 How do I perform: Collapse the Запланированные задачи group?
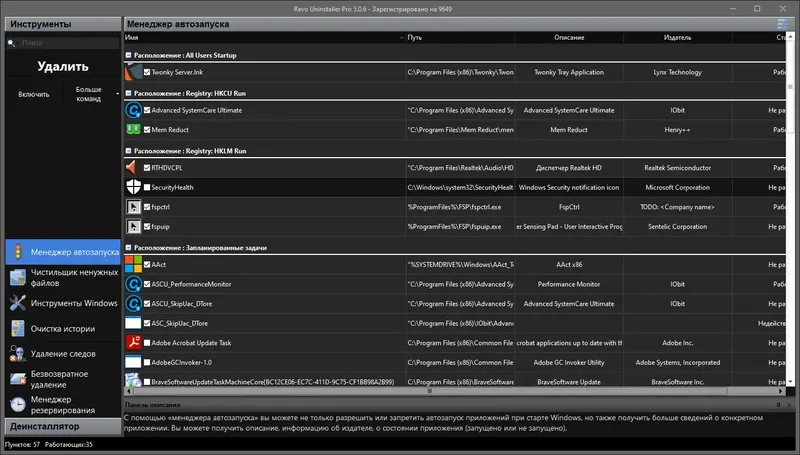[x=129, y=247]
